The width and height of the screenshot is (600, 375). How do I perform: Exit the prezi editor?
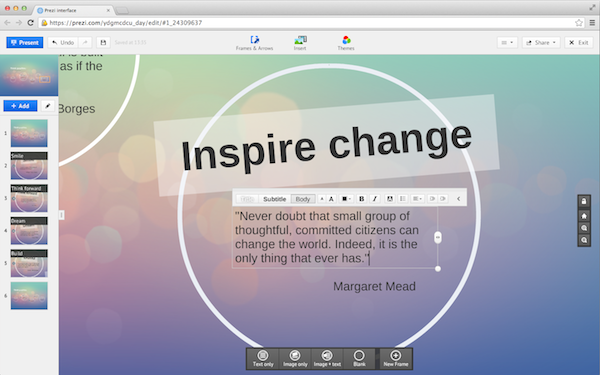click(x=579, y=42)
